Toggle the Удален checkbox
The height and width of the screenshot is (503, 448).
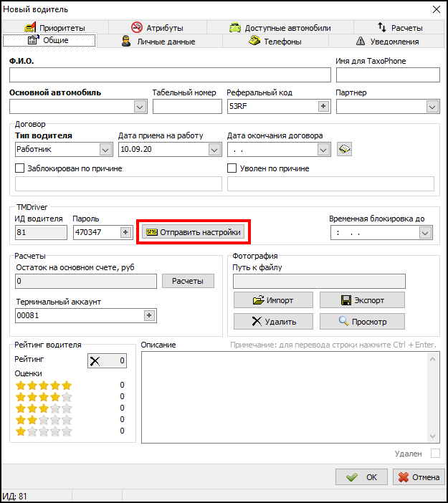pyautogui.click(x=434, y=454)
